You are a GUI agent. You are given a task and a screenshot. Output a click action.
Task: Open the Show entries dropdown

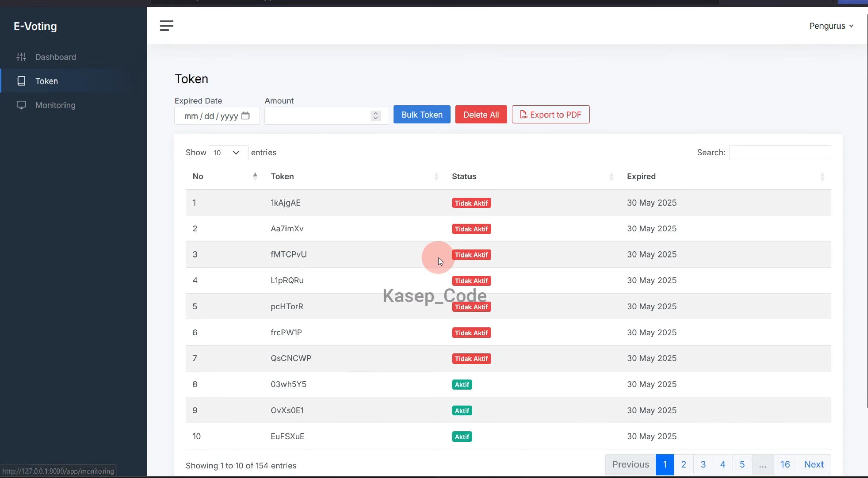click(228, 153)
